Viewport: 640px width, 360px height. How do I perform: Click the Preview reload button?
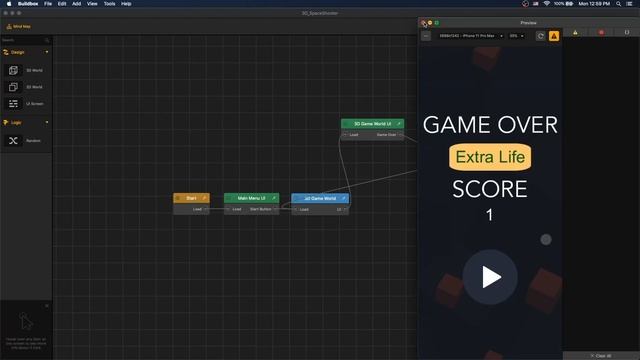click(540, 36)
